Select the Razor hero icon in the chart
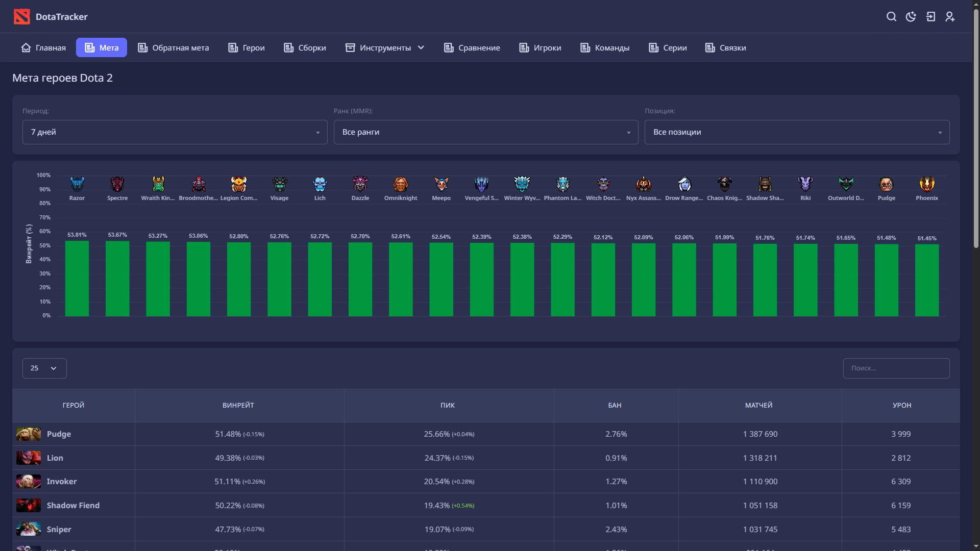The height and width of the screenshot is (551, 980). click(77, 184)
